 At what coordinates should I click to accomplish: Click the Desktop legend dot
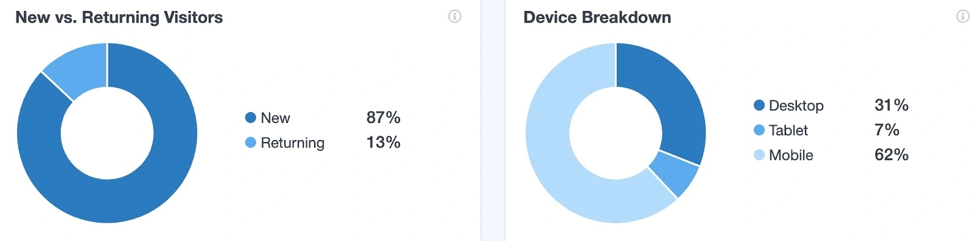759,105
